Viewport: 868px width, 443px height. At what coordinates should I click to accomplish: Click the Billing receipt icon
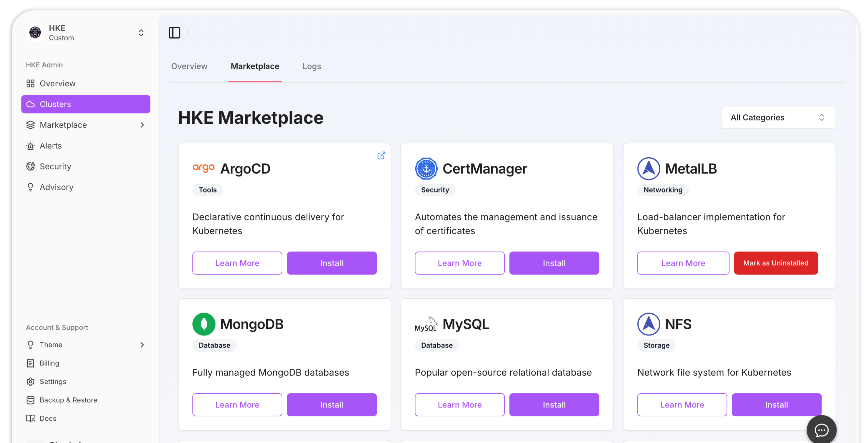[x=30, y=363]
